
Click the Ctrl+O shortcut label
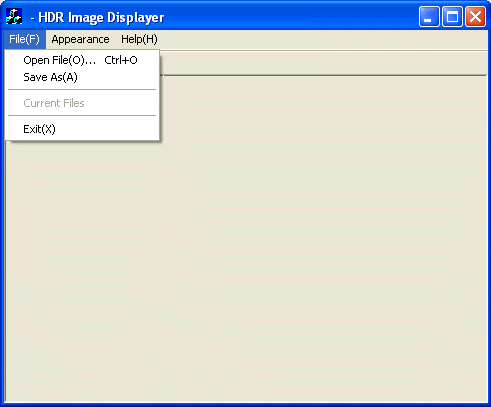coord(121,60)
